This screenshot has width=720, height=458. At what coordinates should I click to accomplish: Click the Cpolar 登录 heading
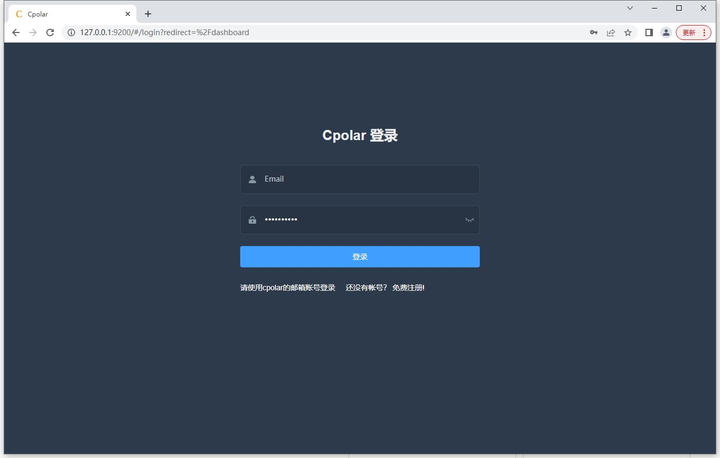[360, 136]
